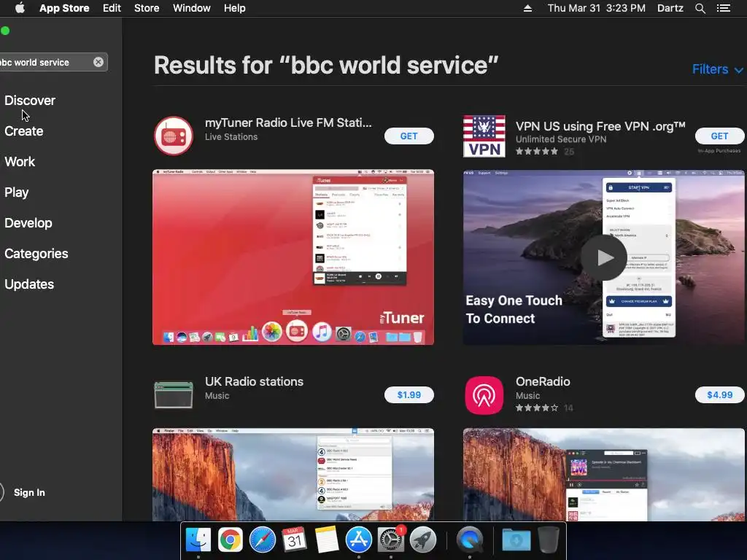Open Launchpad rocket icon in the Dock
The width and height of the screenshot is (747, 560).
[422, 540]
